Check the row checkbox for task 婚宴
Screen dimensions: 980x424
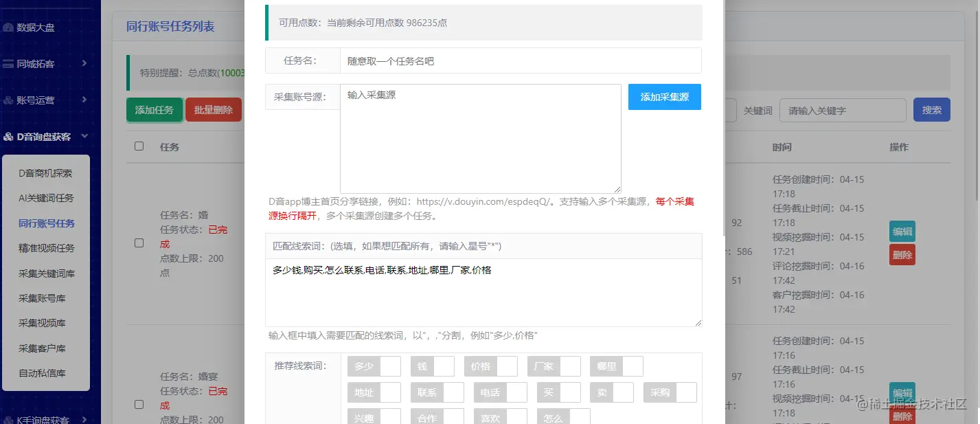click(x=139, y=405)
